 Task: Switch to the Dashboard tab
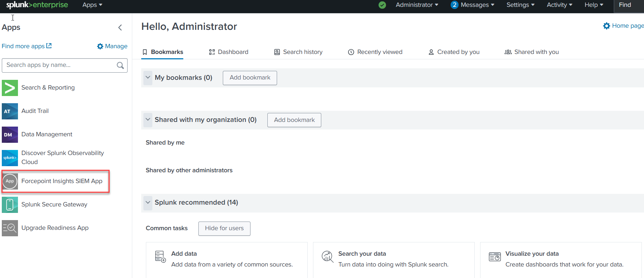(229, 52)
